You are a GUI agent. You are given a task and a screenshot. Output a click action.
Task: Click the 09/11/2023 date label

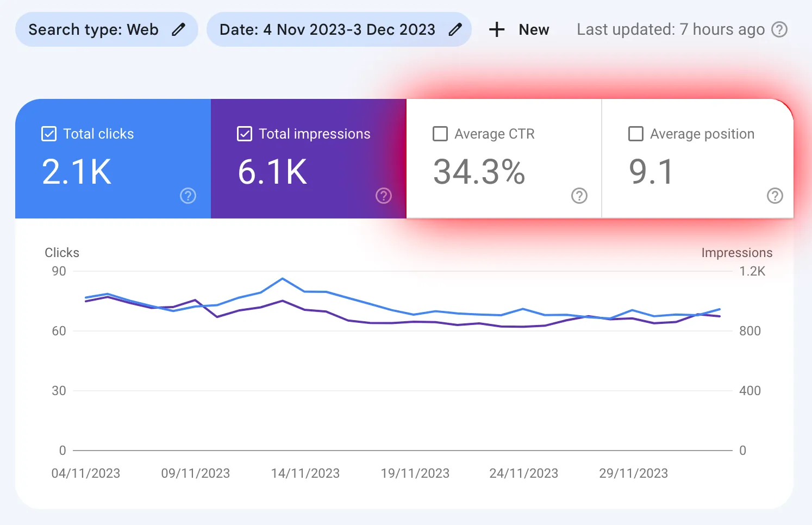(196, 473)
